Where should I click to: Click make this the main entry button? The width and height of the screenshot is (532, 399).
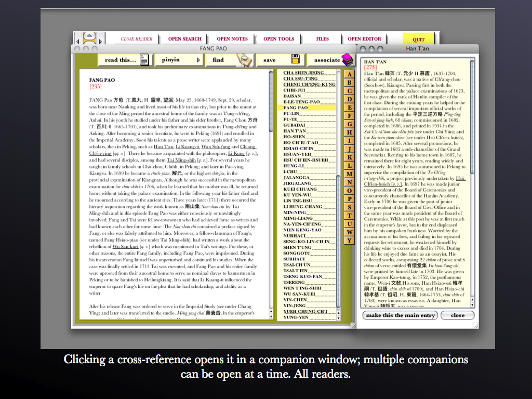[x=401, y=315]
